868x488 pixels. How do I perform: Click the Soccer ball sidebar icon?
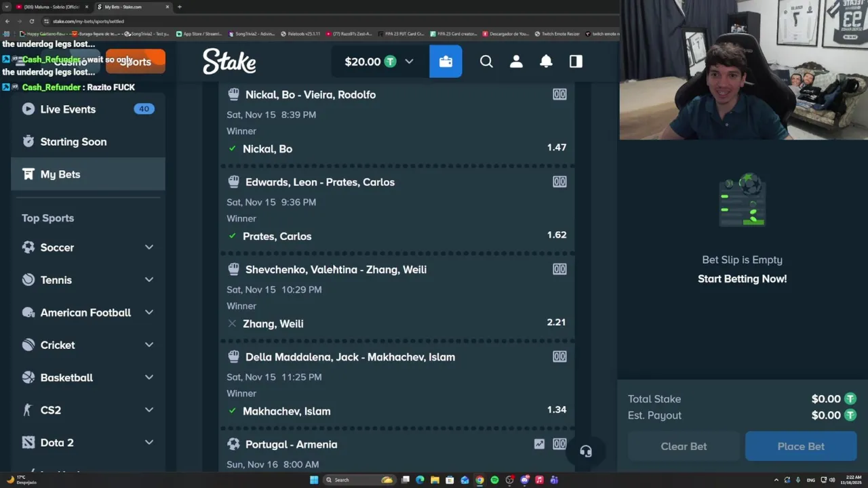(x=28, y=247)
